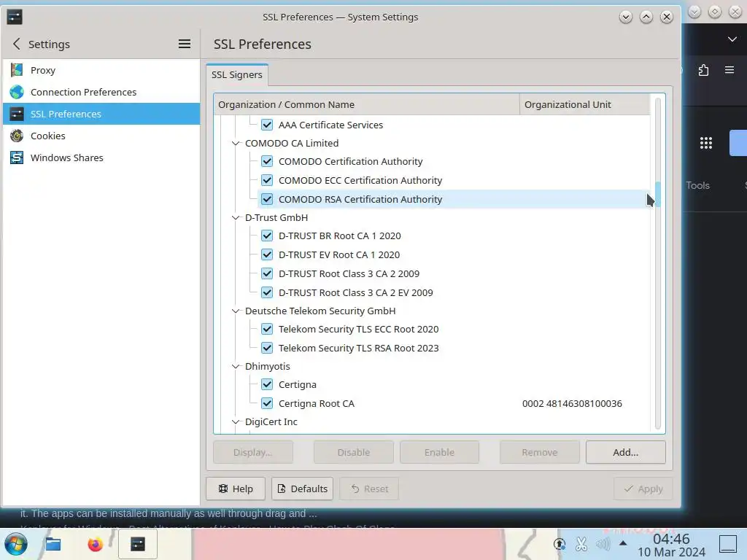Switch to the SSL Signers tab
This screenshot has height=560, width=747.
pos(237,75)
